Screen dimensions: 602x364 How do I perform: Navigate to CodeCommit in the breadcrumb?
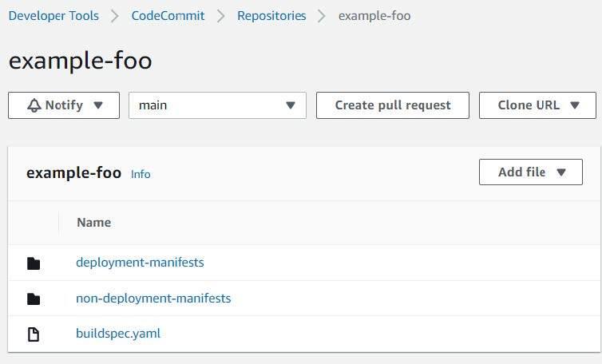[168, 16]
